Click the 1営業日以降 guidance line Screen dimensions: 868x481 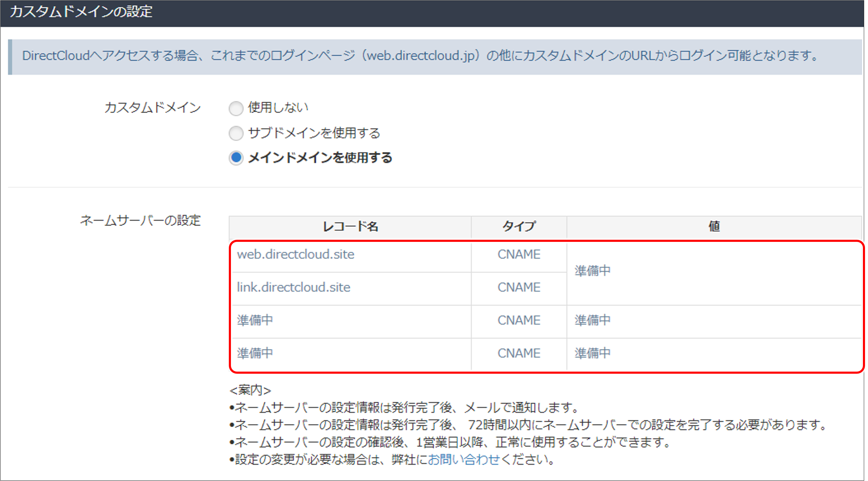(x=450, y=442)
